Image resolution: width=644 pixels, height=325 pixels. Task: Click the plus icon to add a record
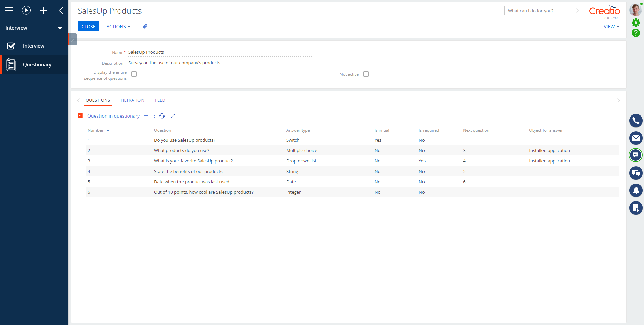[44, 10]
